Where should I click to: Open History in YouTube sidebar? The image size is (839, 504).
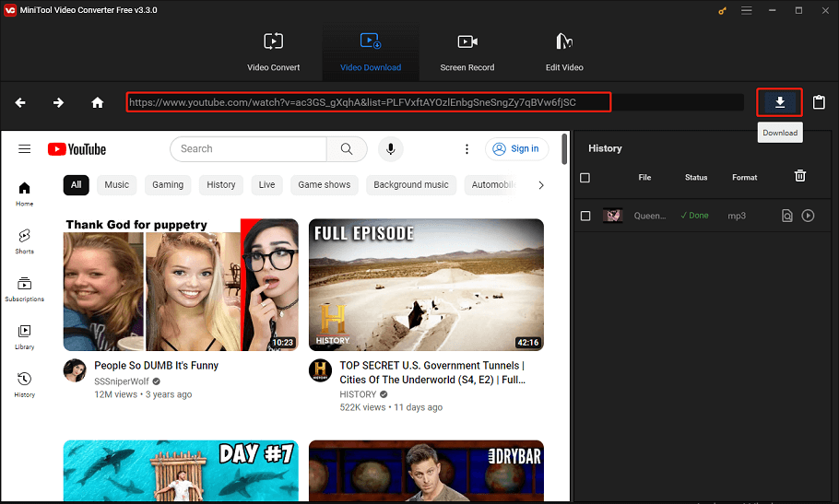pos(25,385)
